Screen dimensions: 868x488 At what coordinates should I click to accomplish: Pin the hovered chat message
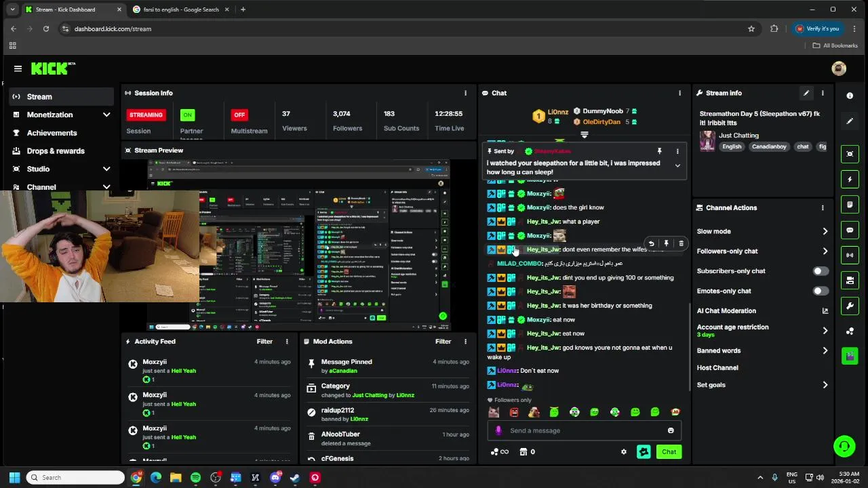(666, 243)
